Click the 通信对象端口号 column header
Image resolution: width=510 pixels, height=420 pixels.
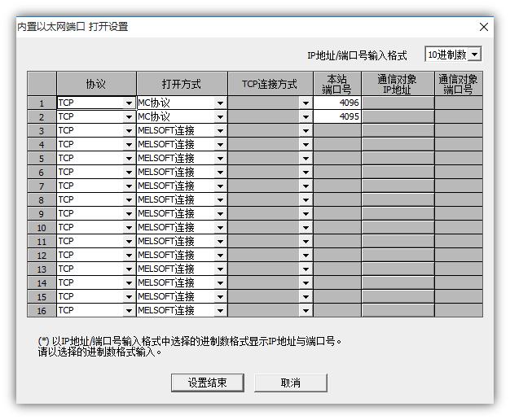(459, 84)
